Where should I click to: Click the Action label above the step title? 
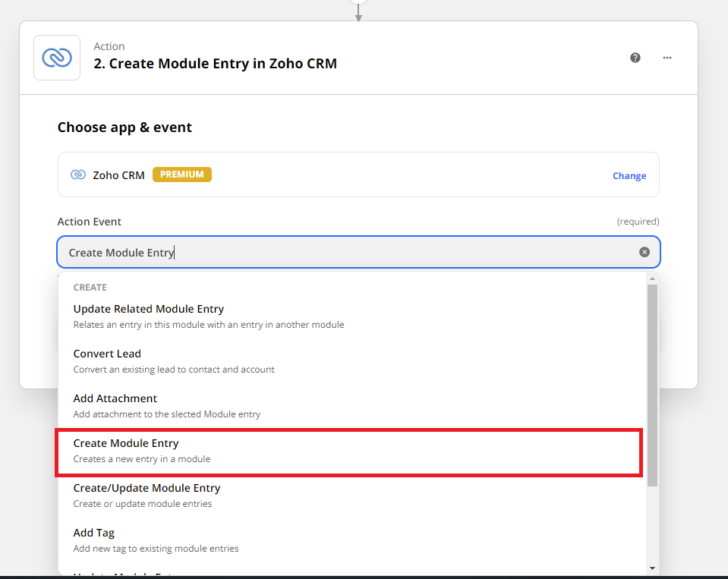point(109,46)
